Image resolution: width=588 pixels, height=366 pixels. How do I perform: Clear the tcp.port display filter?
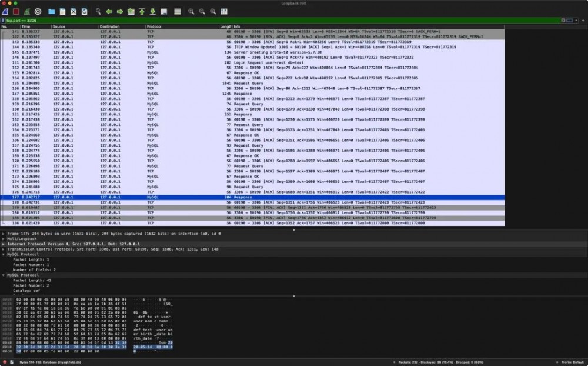point(563,19)
